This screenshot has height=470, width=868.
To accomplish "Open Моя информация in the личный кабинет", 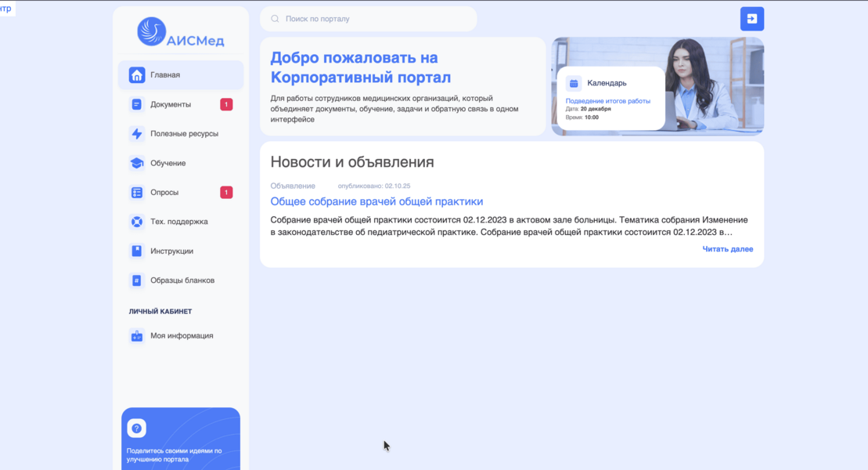I will point(181,336).
